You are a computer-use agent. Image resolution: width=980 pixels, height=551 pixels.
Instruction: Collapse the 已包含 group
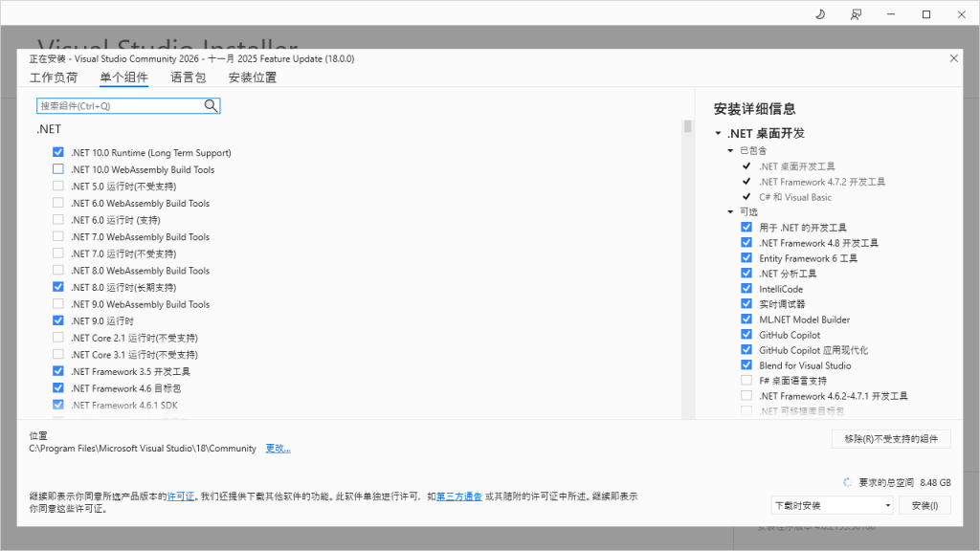[730, 151]
